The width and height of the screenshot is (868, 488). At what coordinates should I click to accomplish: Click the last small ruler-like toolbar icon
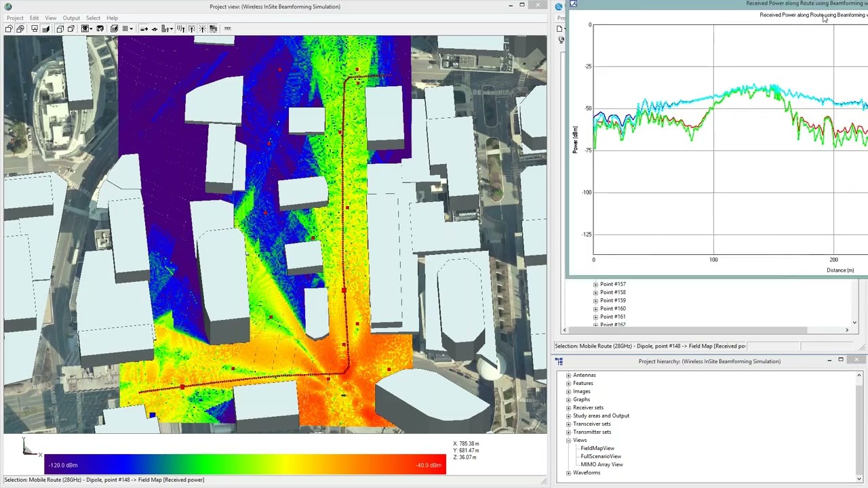point(227,28)
